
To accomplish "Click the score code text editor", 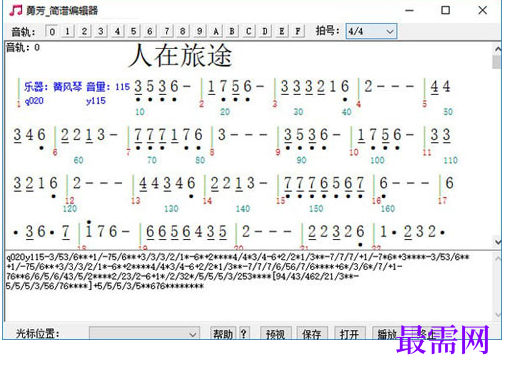I will [x=248, y=286].
